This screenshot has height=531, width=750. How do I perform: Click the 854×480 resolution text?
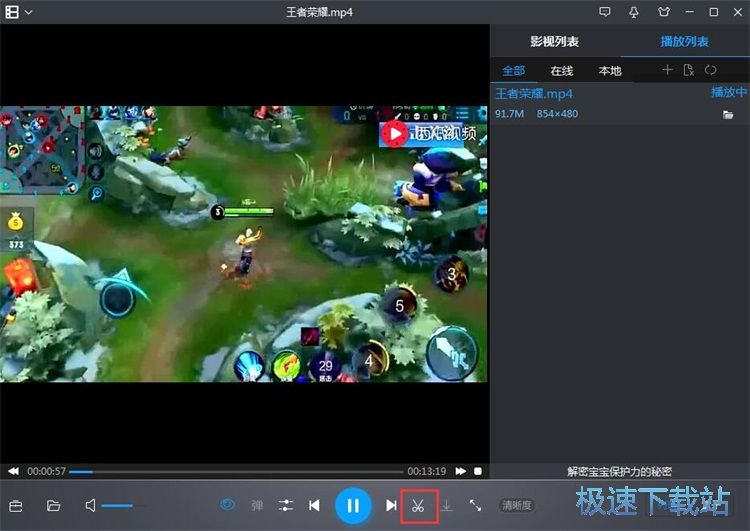coord(557,114)
